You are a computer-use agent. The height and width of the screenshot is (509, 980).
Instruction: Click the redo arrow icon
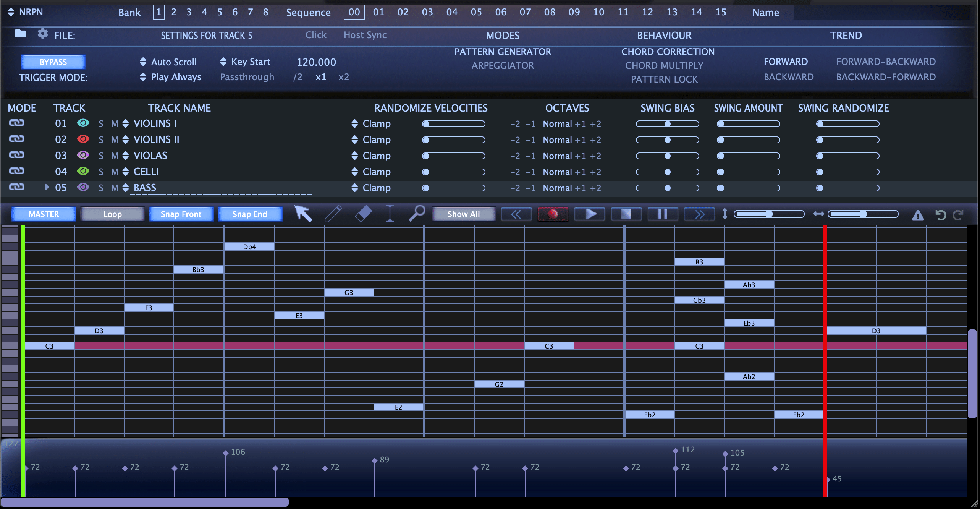tap(958, 215)
